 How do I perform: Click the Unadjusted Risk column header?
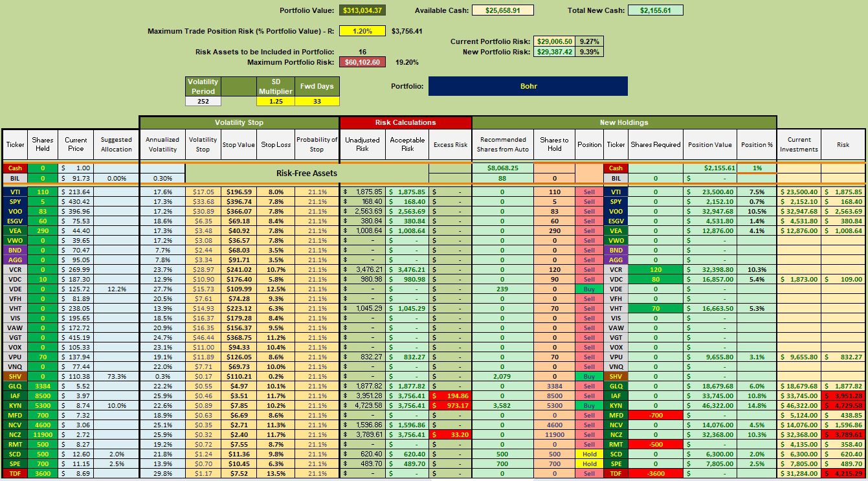[x=362, y=144]
